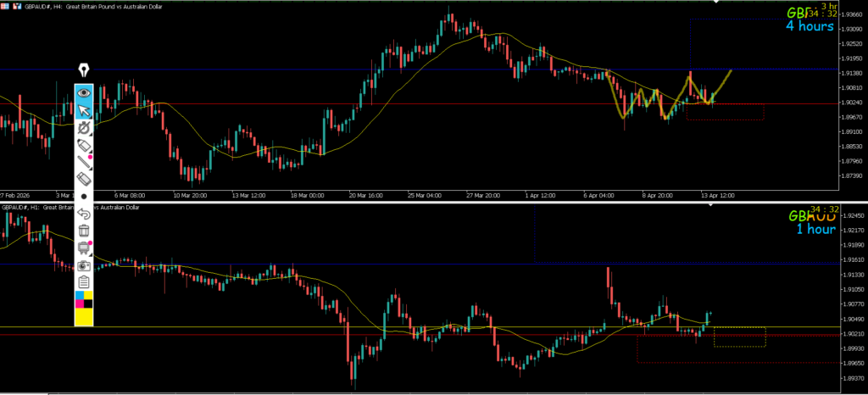Select the eraser tool
868x395 pixels.
[84, 179]
